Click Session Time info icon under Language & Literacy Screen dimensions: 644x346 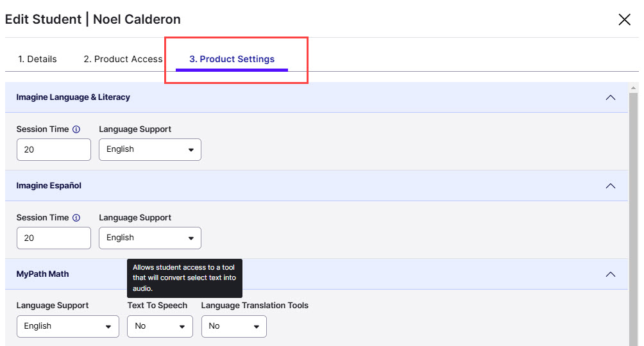pos(76,129)
